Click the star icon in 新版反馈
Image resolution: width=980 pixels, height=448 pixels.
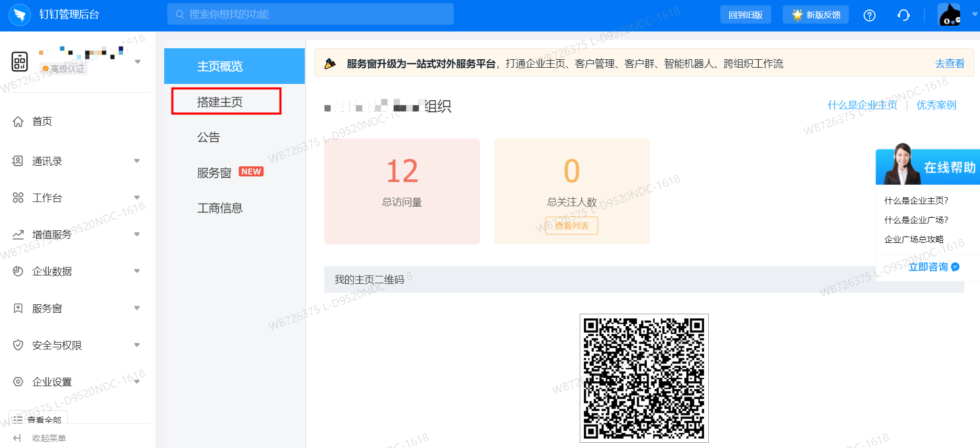(x=797, y=15)
